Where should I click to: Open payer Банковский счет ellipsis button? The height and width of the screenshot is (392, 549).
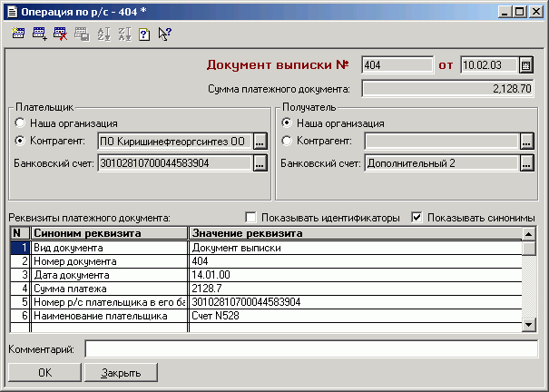click(x=260, y=163)
